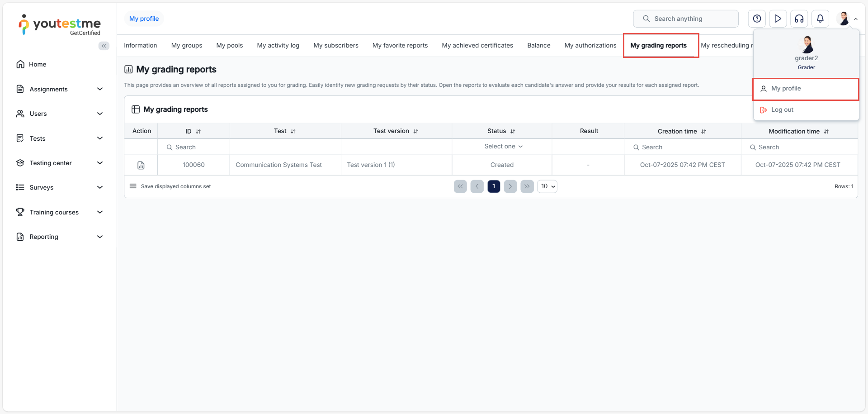Click the play video tutorial icon

[778, 19]
